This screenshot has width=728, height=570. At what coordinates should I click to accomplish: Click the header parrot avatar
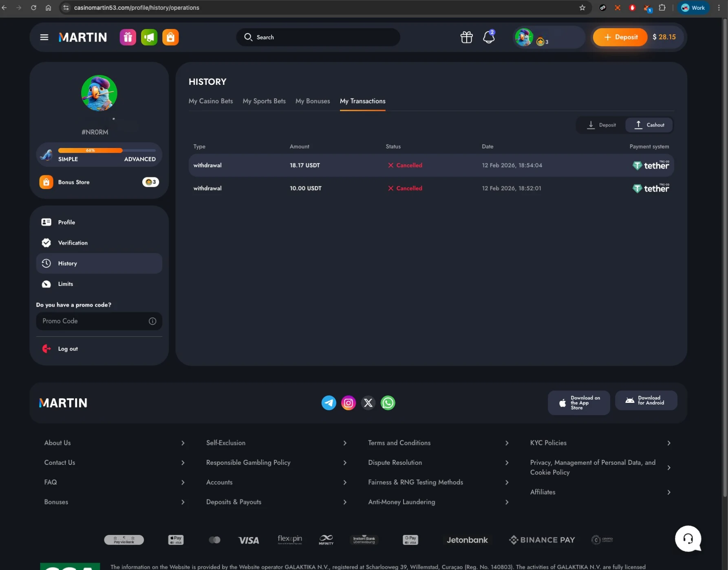524,37
